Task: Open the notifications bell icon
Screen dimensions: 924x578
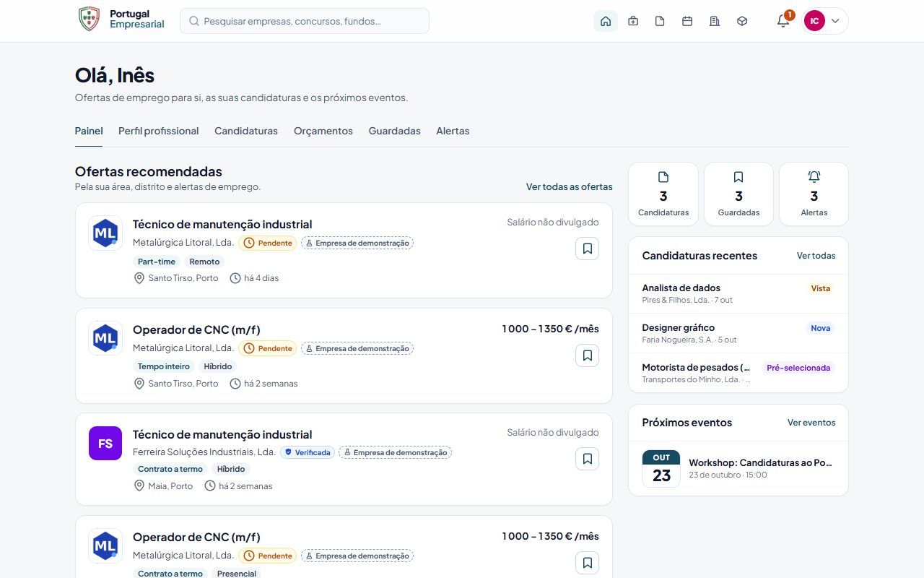Action: (x=783, y=21)
